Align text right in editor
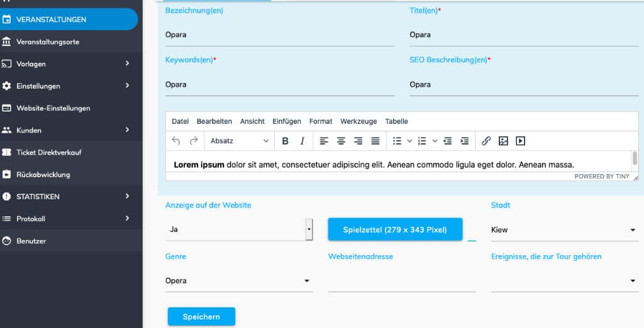Image resolution: width=644 pixels, height=328 pixels. click(358, 141)
